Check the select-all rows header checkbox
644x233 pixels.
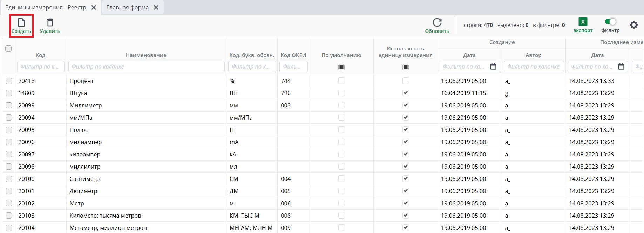(x=8, y=49)
